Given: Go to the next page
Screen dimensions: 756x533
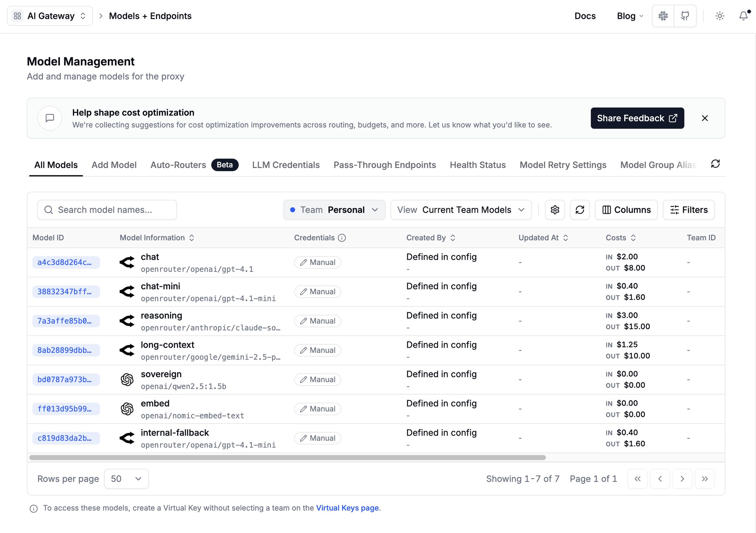Looking at the screenshot, I should tap(682, 479).
